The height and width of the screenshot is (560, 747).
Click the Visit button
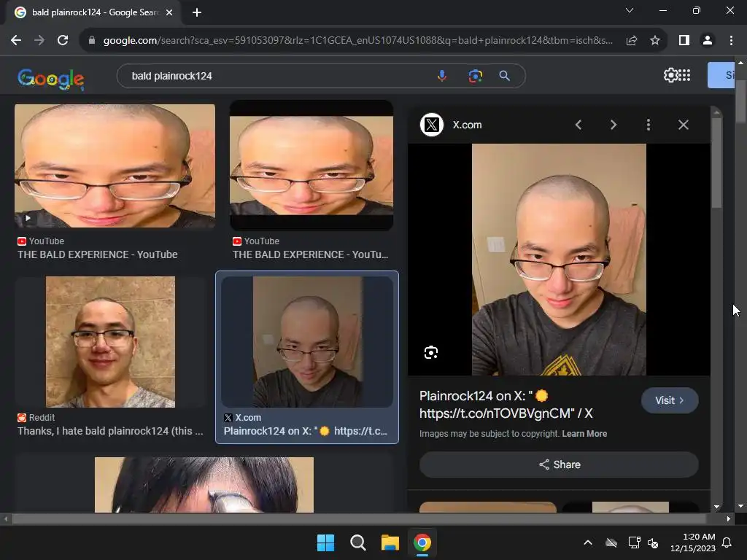coord(670,400)
